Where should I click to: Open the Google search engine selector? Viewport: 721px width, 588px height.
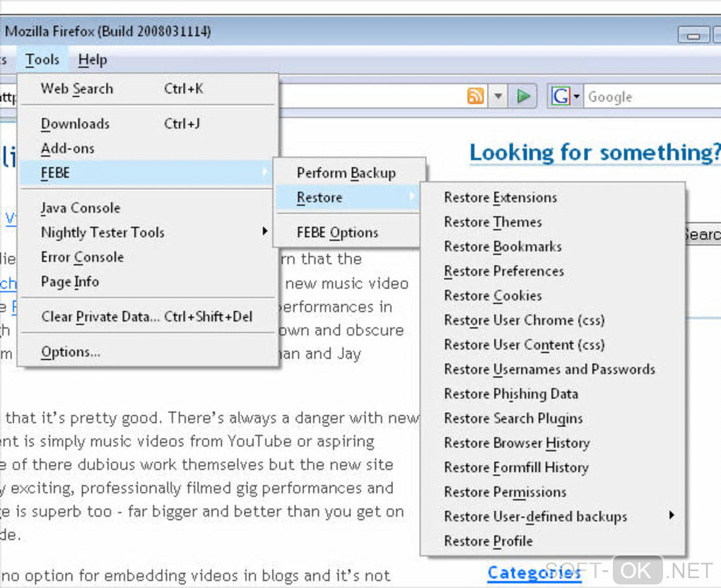565,96
